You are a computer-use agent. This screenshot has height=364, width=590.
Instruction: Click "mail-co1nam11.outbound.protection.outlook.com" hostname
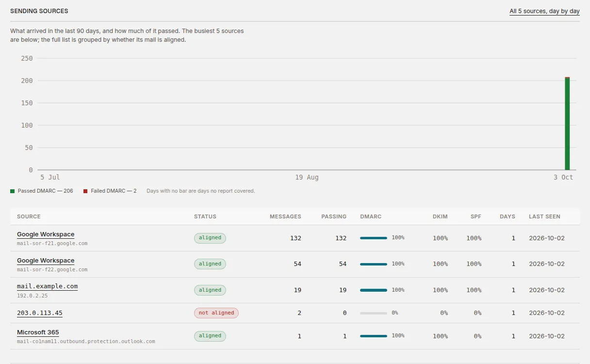pyautogui.click(x=86, y=342)
